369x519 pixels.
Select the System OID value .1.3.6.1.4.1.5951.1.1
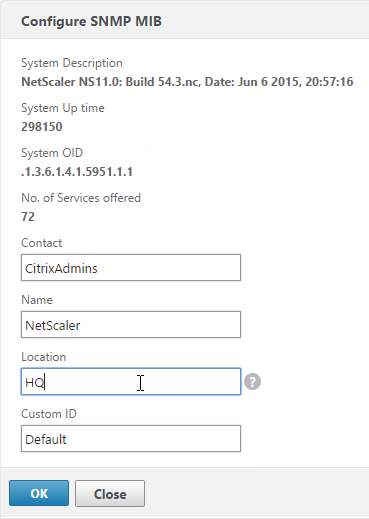(77, 172)
